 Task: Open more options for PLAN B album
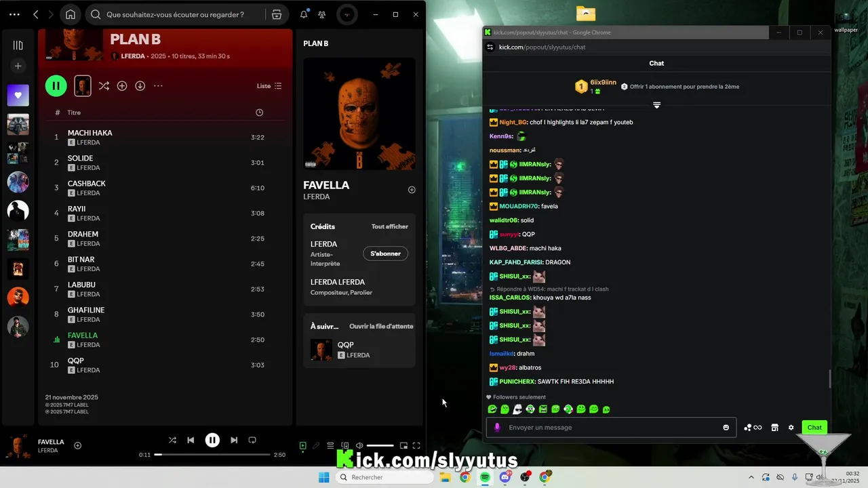158,86
